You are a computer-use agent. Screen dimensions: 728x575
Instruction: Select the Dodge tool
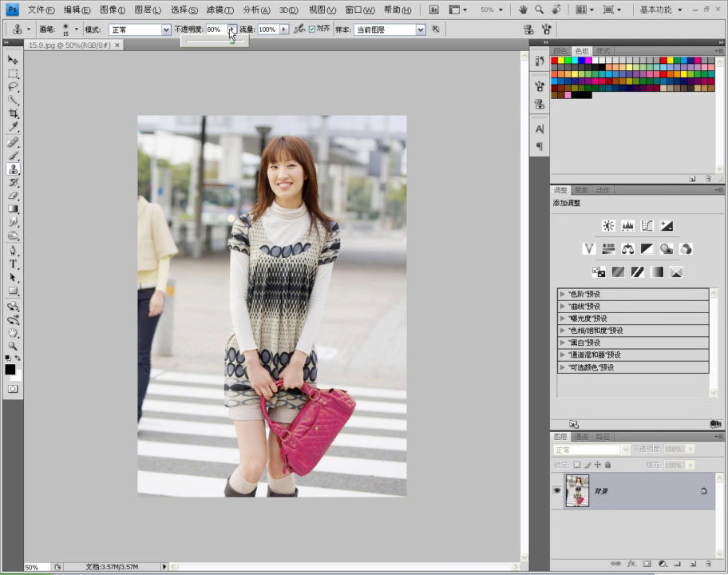(13, 236)
